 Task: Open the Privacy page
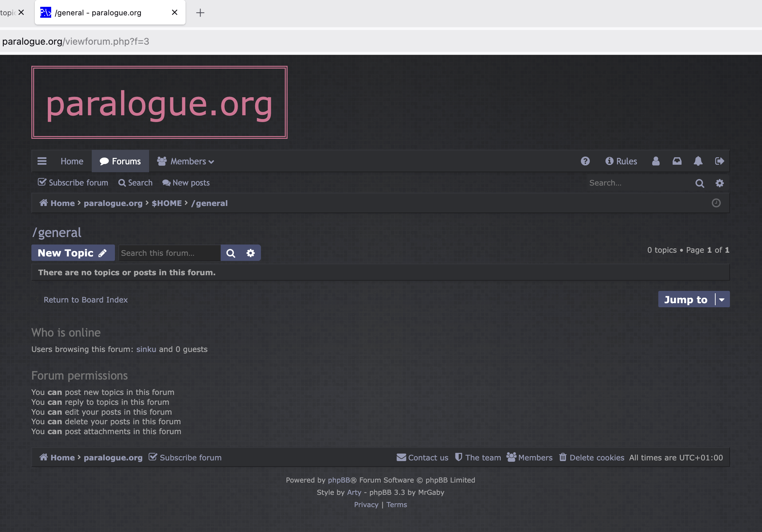(366, 505)
